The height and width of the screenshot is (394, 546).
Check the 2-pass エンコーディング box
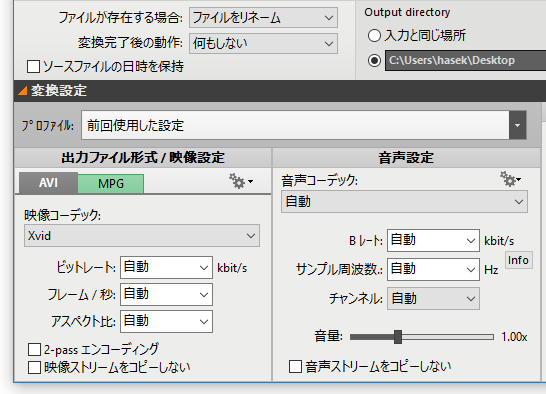pyautogui.click(x=34, y=349)
